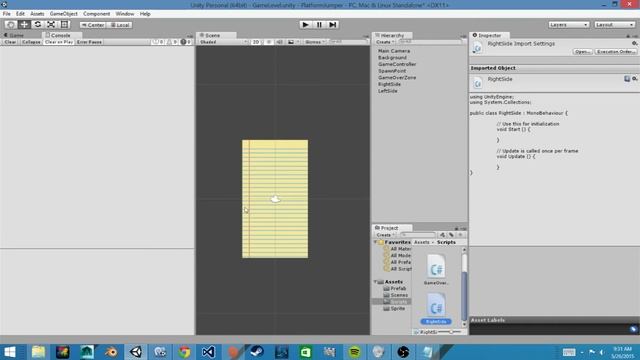Toggle Collapse in Console
640x360 pixels.
[31, 42]
